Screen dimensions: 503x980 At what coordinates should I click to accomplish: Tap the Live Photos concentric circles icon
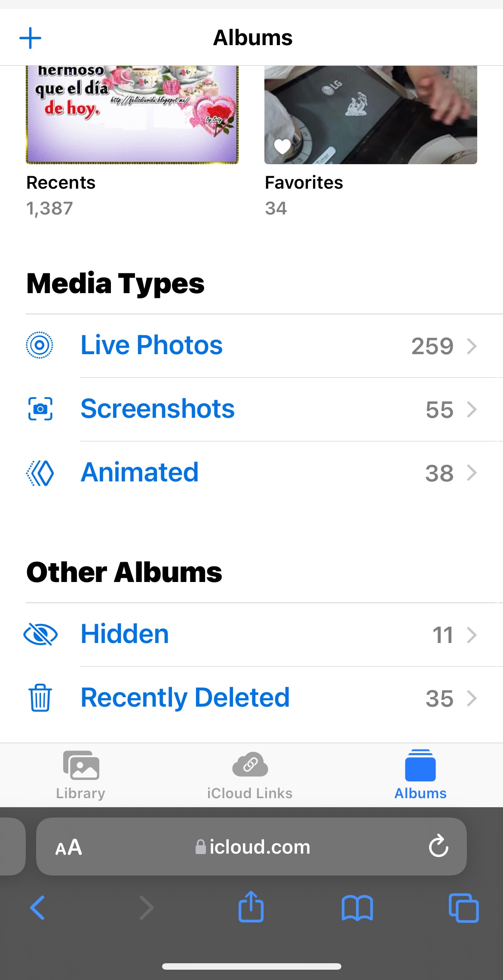40,345
